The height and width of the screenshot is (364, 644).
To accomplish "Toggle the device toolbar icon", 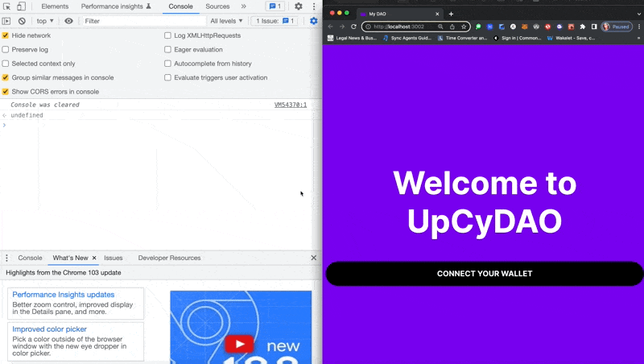I will tap(21, 6).
